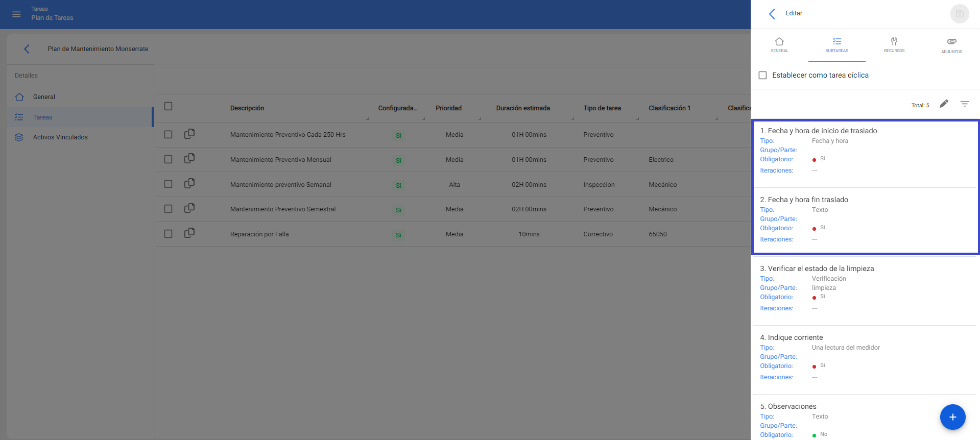The width and height of the screenshot is (980, 440).
Task: Click the back arrow beside Plan de Mantenimiento Monserrate
Action: point(27,49)
